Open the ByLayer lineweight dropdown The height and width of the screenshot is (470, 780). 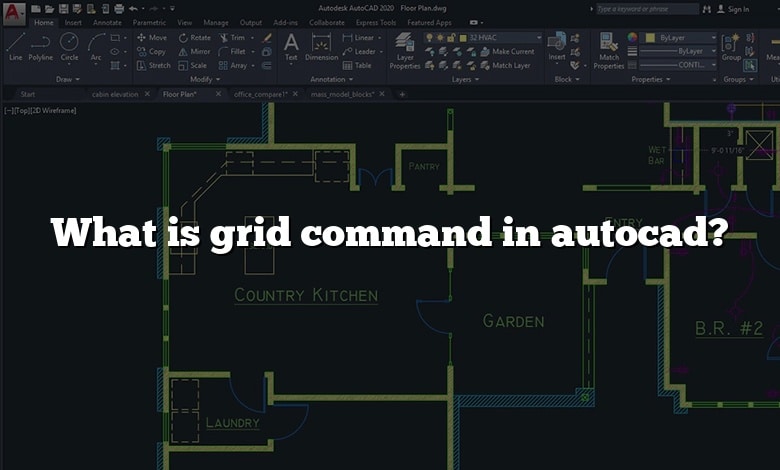click(x=714, y=51)
